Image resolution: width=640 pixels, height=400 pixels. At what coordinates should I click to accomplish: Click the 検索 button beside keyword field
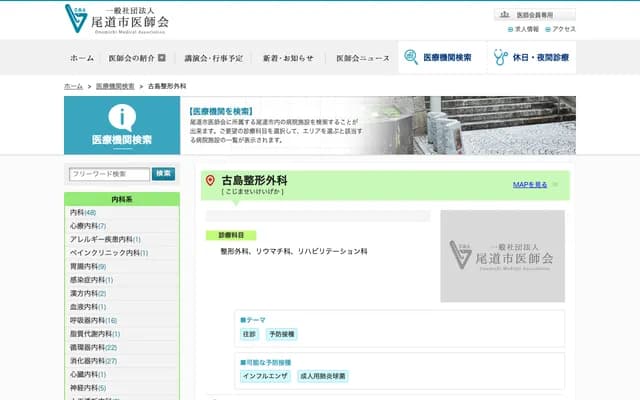click(x=163, y=174)
